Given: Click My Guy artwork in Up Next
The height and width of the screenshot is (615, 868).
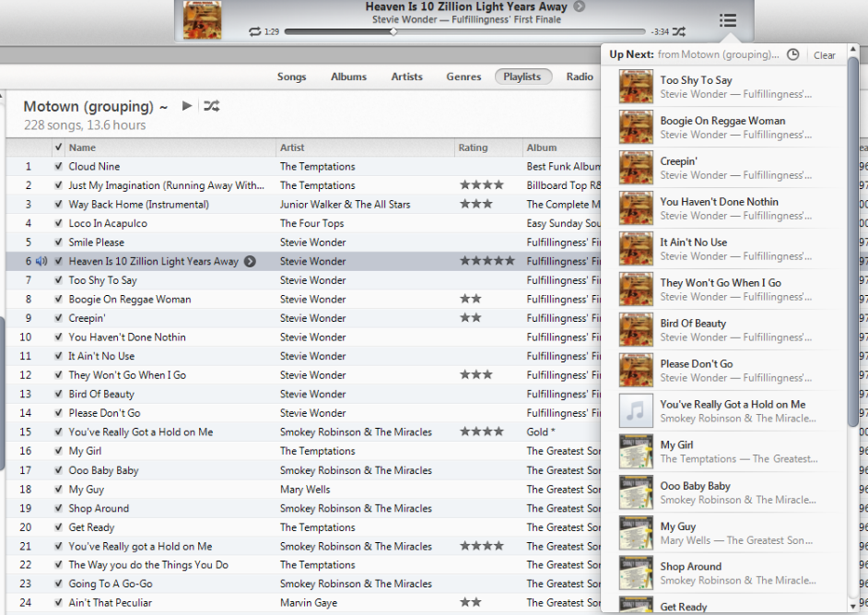Looking at the screenshot, I should [636, 532].
